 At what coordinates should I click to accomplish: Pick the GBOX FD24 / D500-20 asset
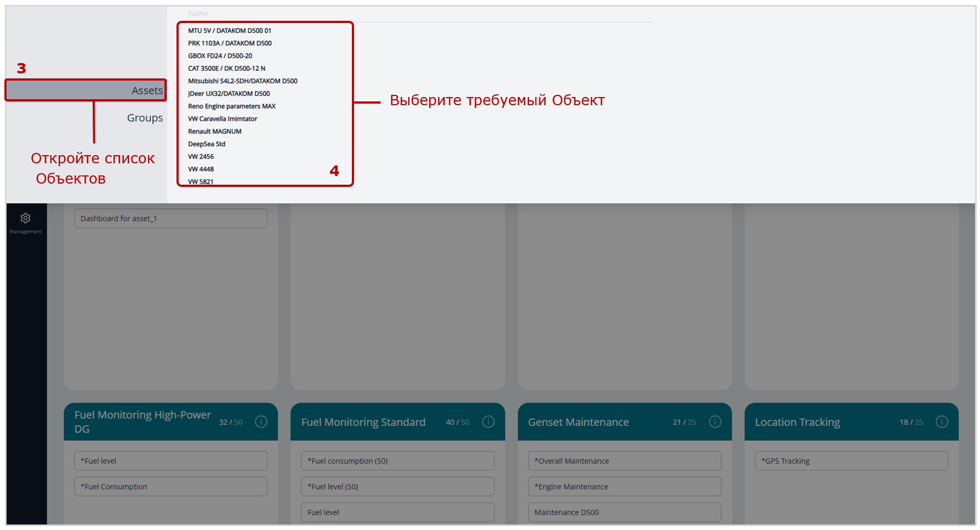point(220,56)
